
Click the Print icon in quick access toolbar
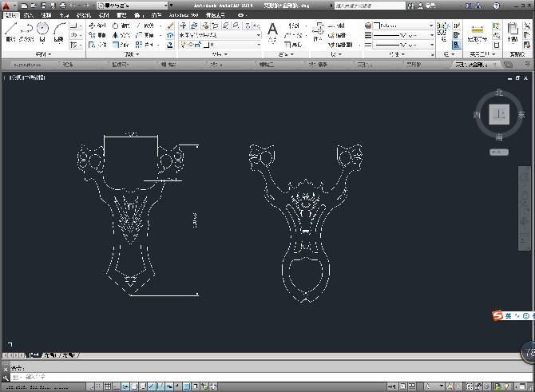point(63,6)
